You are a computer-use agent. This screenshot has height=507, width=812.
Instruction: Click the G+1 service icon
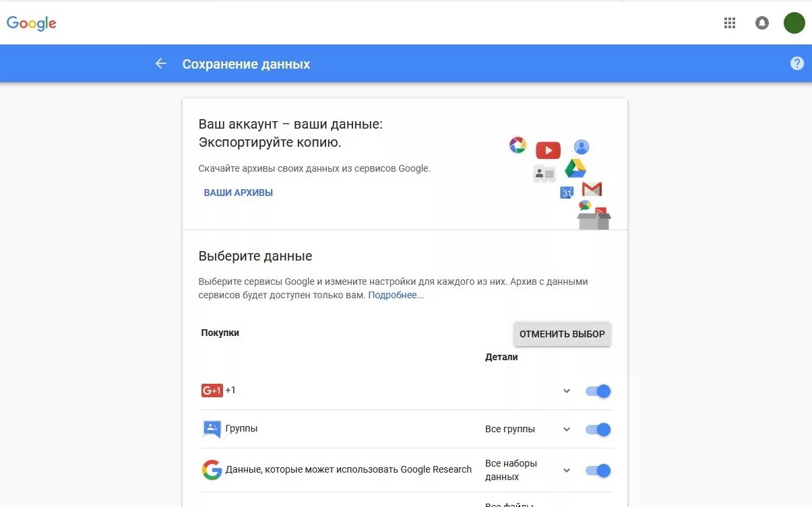pos(212,391)
